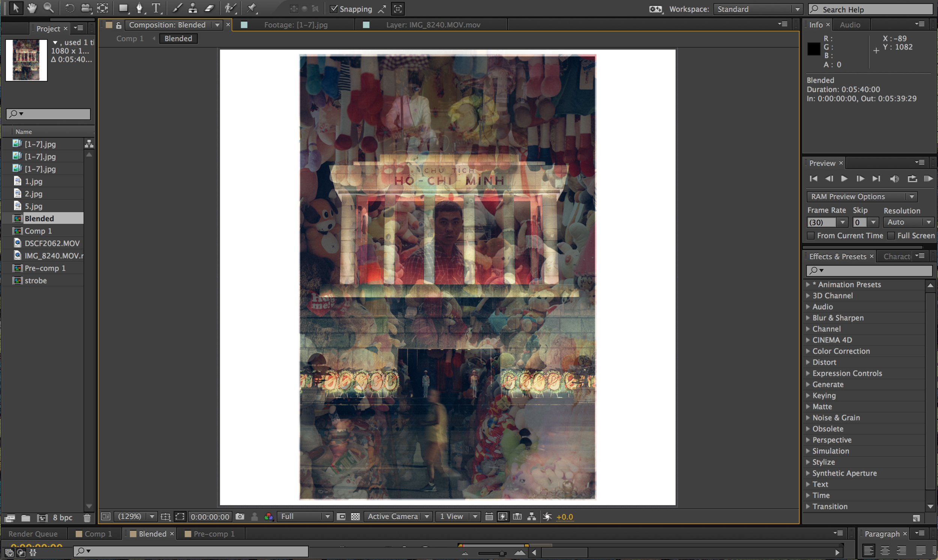938x560 pixels.
Task: Switch to the Audio panel tab
Action: pos(850,25)
